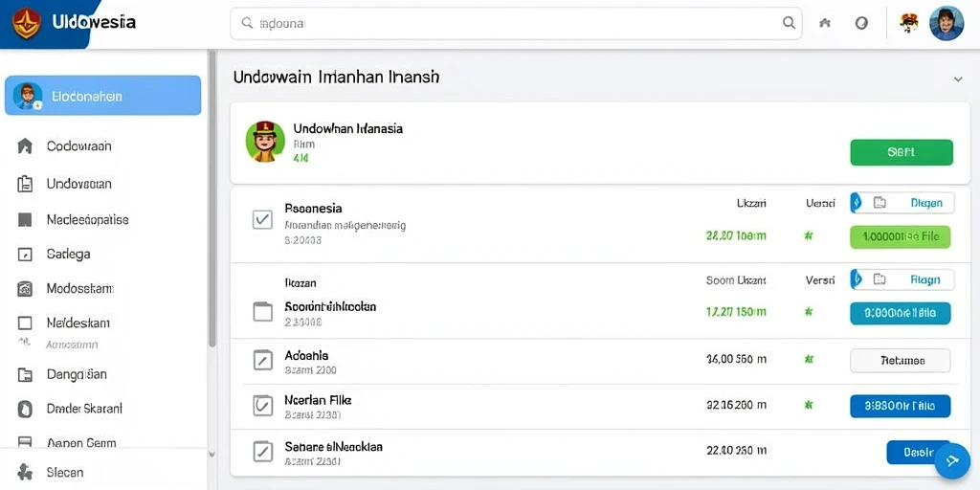This screenshot has height=490, width=980.
Task: Open the Dengdisan folder icon
Action: [x=24, y=374]
